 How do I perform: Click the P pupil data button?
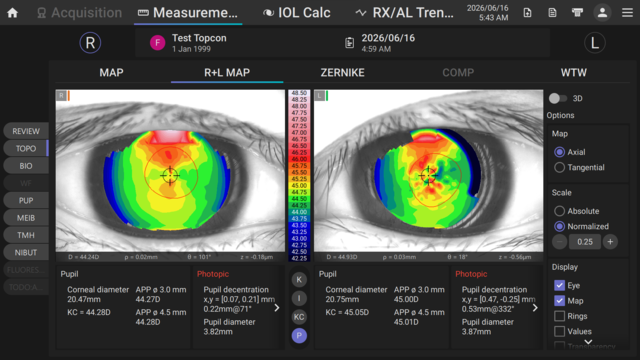tap(299, 336)
